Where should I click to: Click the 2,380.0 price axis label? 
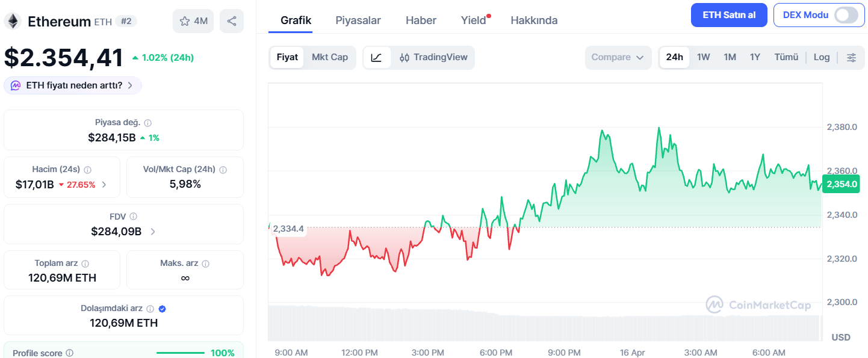(842, 128)
